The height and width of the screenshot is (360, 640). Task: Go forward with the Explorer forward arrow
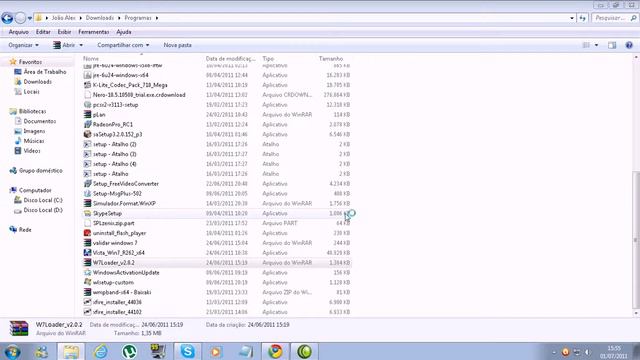pos(20,18)
